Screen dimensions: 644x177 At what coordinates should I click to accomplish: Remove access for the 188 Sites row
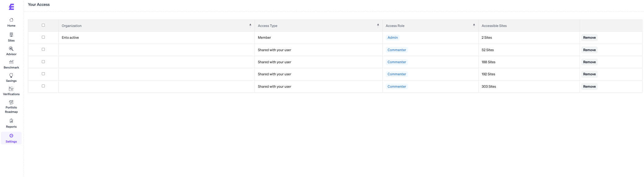tap(589, 62)
